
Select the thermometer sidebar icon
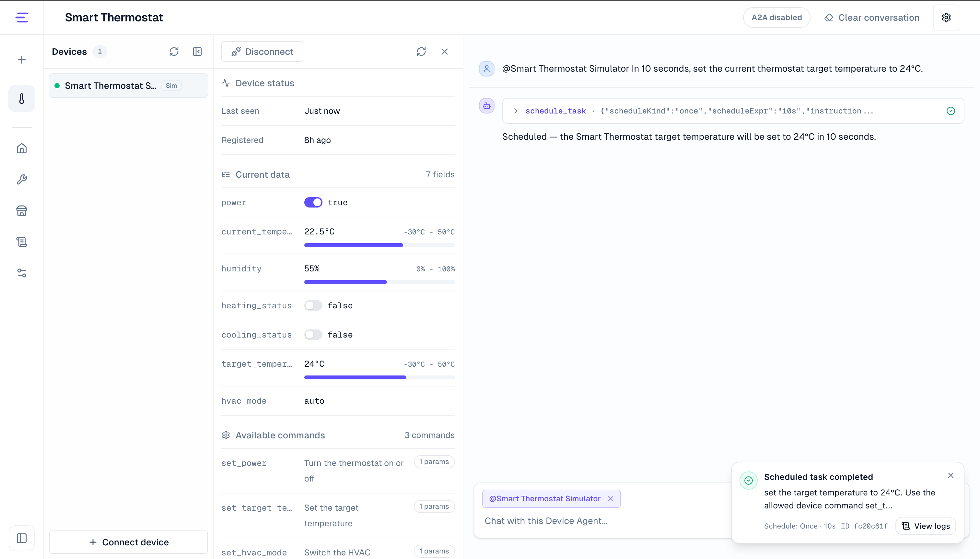tap(22, 99)
